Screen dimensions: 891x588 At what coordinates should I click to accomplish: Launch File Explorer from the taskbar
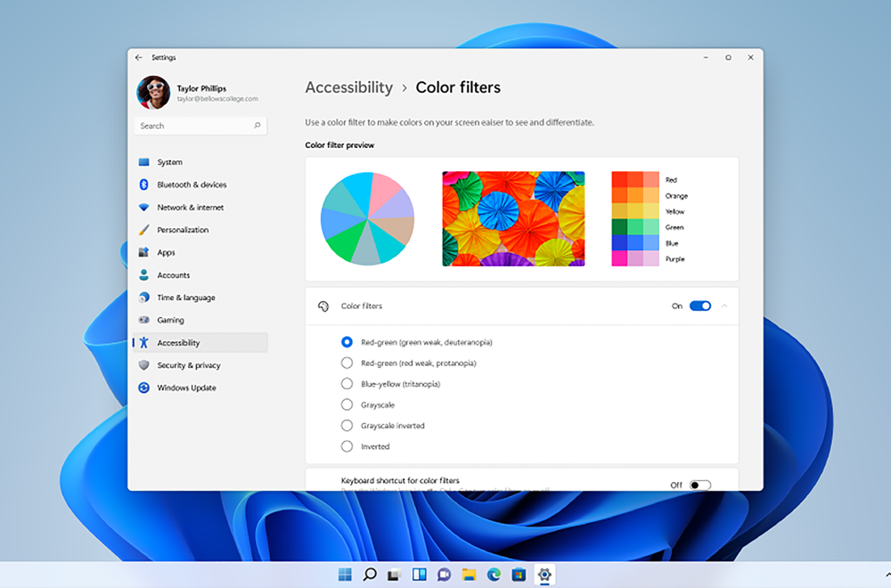469,575
